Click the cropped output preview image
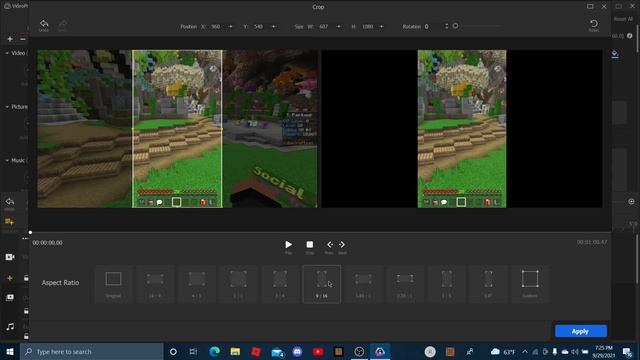Viewport: 640px width, 360px height. [x=462, y=129]
